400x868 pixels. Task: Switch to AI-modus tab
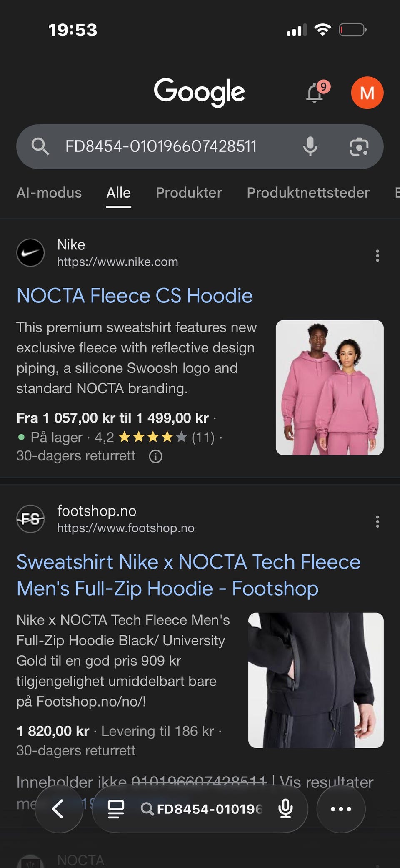(x=49, y=193)
